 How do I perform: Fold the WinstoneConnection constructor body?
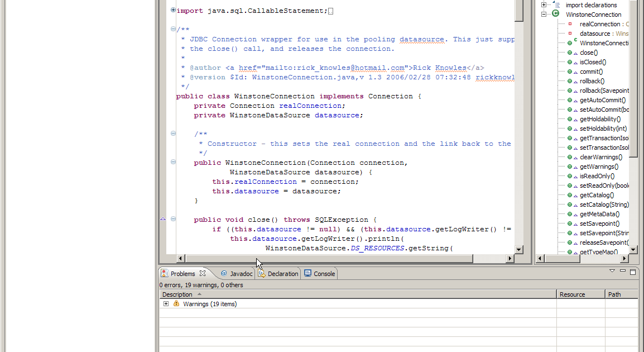tap(173, 162)
